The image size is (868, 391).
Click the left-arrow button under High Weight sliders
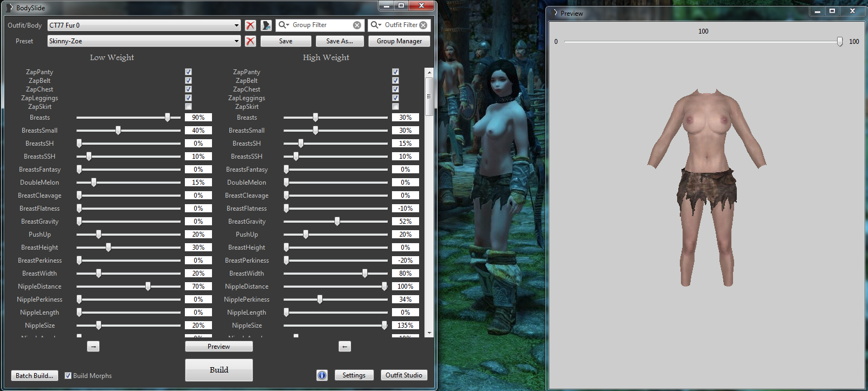[345, 347]
